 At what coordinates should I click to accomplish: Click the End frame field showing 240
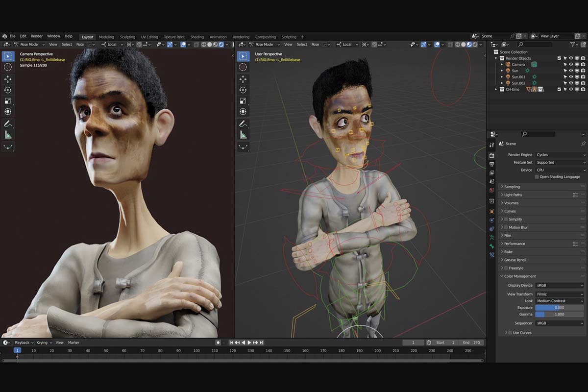point(472,343)
